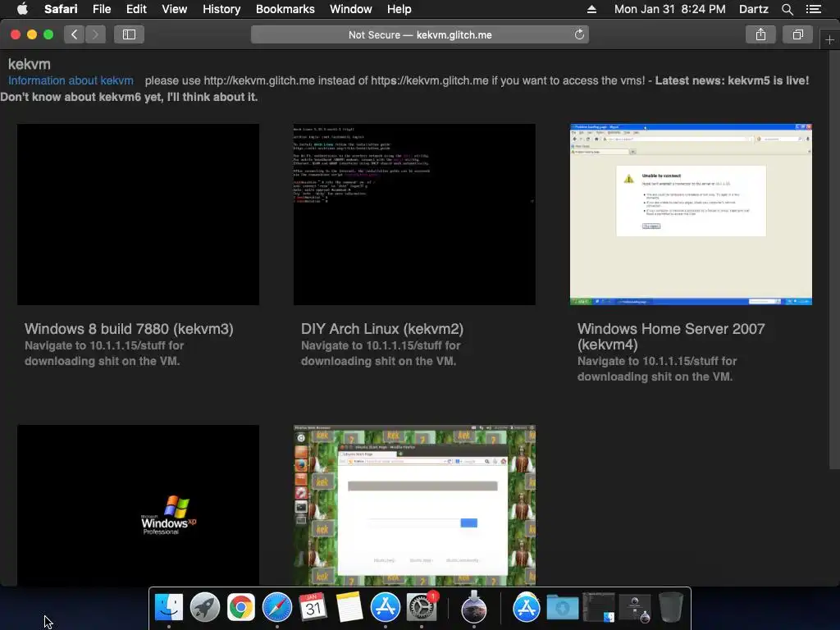Restore the minimized installer window in Dock
This screenshot has height=630, width=840.
tap(635, 608)
